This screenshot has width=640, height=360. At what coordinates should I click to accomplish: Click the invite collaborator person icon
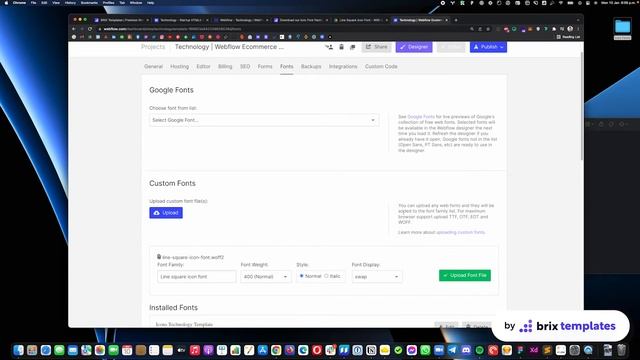[x=329, y=47]
